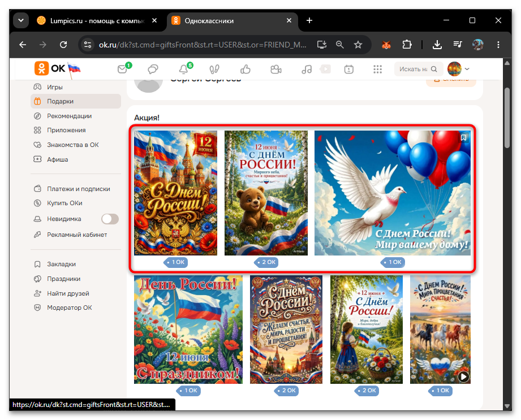Open tab search dropdown chevron

21,20
